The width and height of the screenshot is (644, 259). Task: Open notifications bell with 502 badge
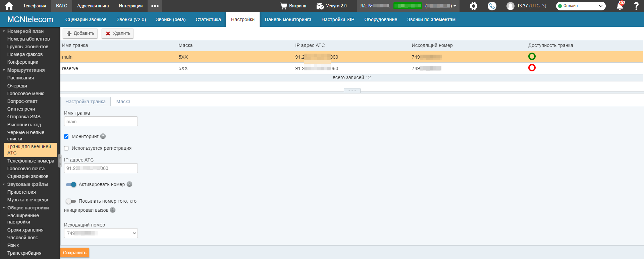pos(620,6)
